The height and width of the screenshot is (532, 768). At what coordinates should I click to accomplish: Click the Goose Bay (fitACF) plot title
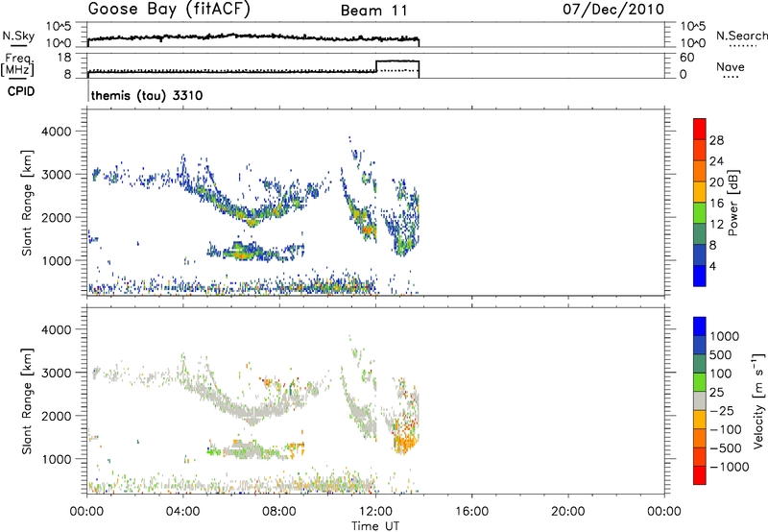[x=169, y=10]
